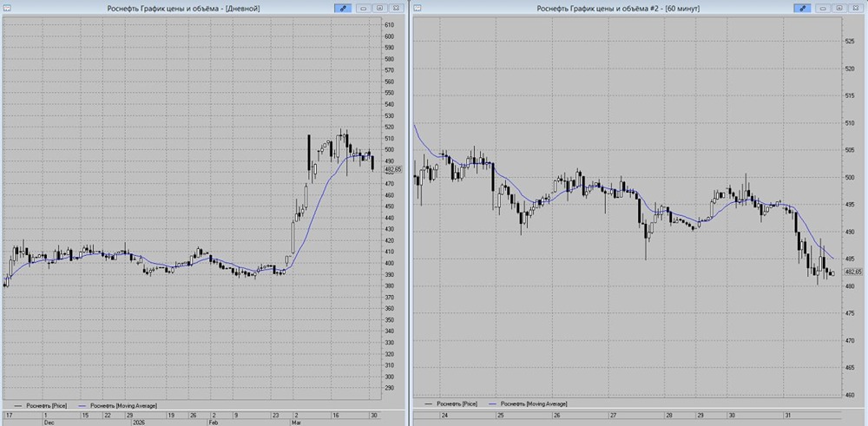Click date '27' on the 60-minute time axis
This screenshot has height=426, width=868.
click(x=613, y=415)
